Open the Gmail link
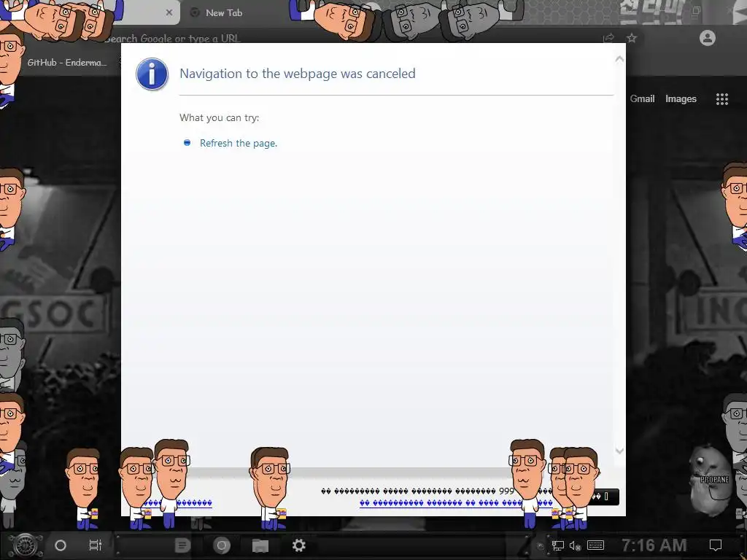Image resolution: width=747 pixels, height=560 pixels. [642, 98]
